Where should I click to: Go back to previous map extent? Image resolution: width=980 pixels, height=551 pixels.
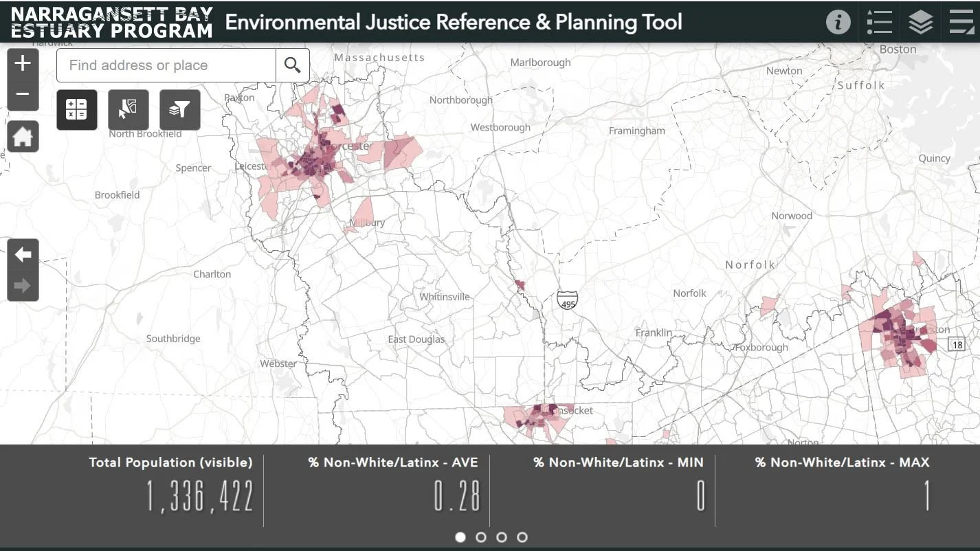[23, 254]
